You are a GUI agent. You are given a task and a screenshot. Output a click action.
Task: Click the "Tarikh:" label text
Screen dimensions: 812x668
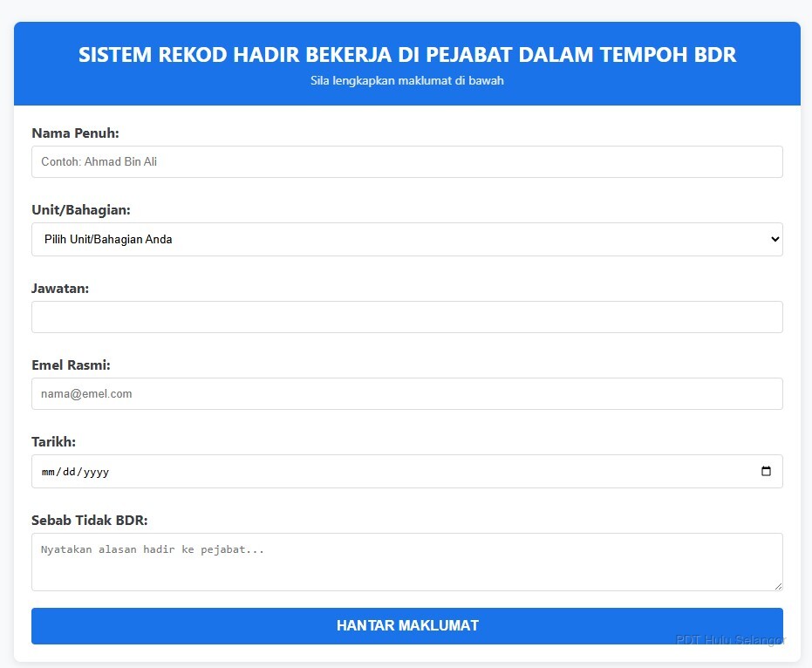click(x=54, y=442)
